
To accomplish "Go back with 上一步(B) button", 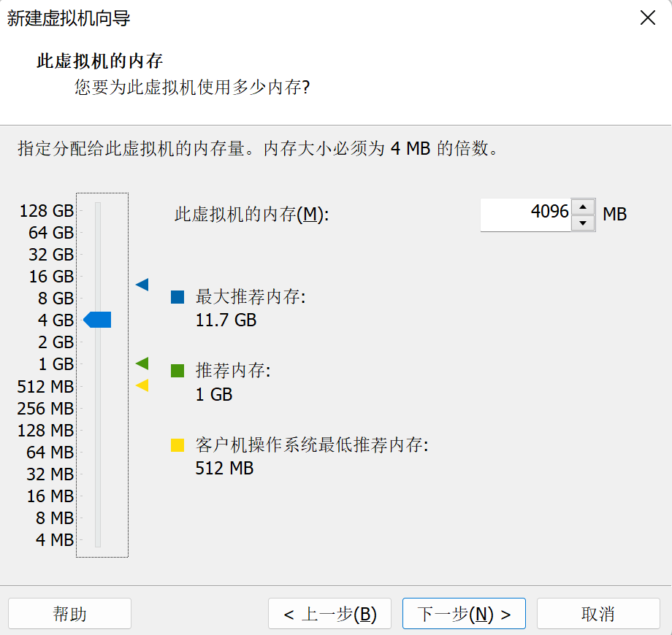I will [329, 614].
